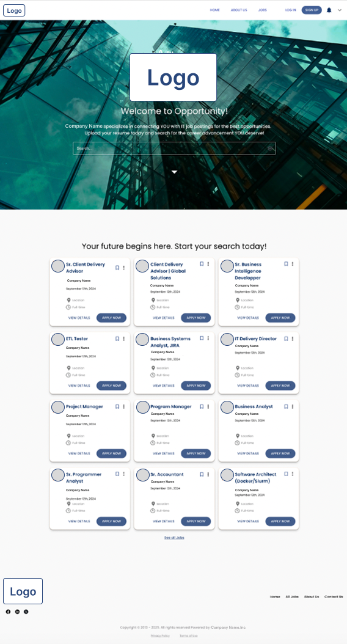Click the Sr. Client Delivery Advisor company avatar
347x644 pixels.
point(58,266)
